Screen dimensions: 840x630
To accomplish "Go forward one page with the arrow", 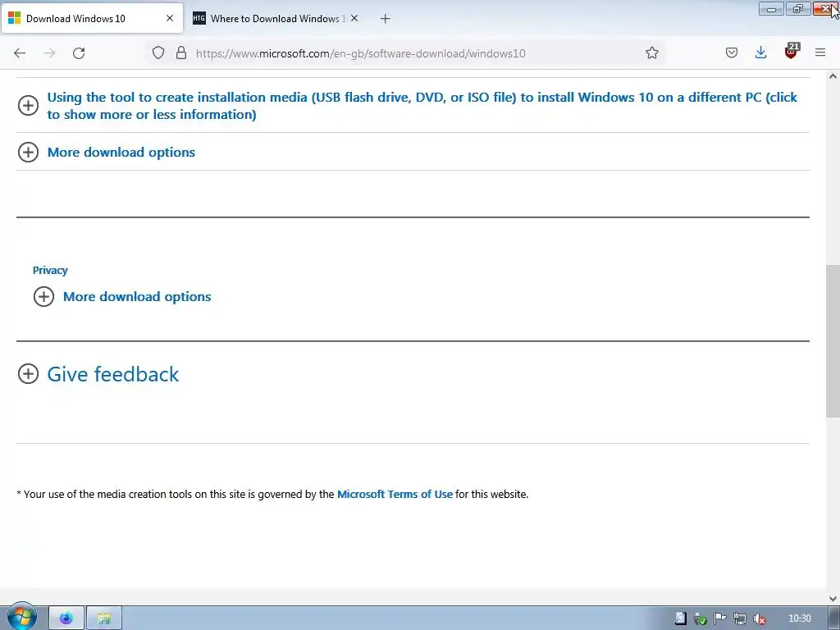I will click(49, 53).
